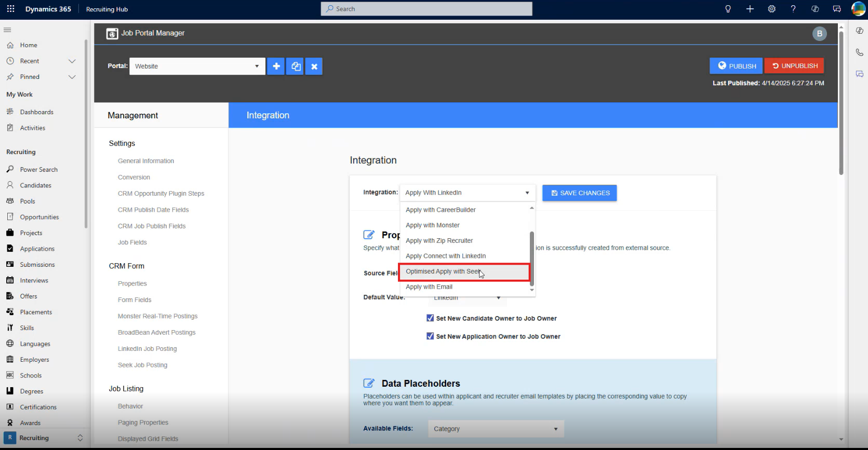Click the Integration dropdown list scrollbar
The image size is (868, 450).
532,258
